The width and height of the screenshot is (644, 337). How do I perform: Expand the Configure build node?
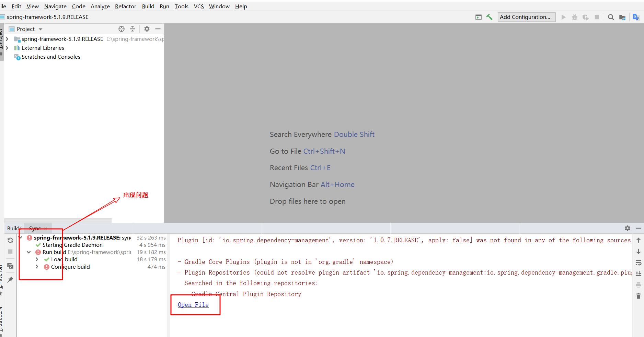(x=37, y=267)
